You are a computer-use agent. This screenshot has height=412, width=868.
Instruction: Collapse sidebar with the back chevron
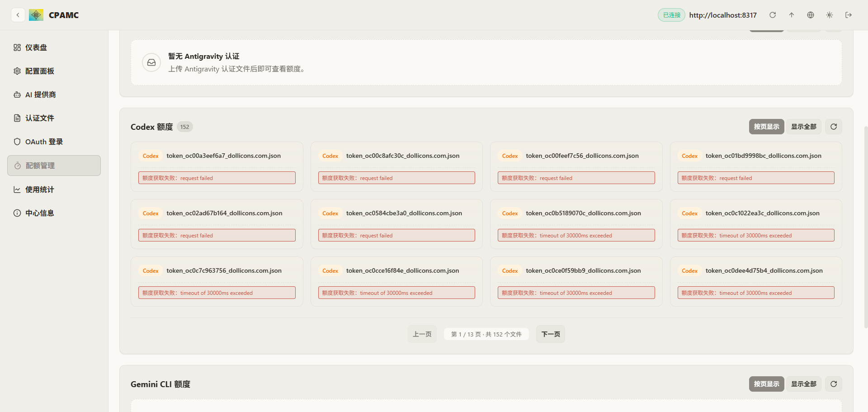click(18, 15)
